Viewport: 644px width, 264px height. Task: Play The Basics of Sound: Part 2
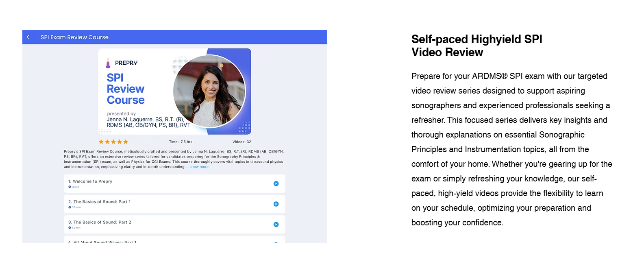point(276,224)
